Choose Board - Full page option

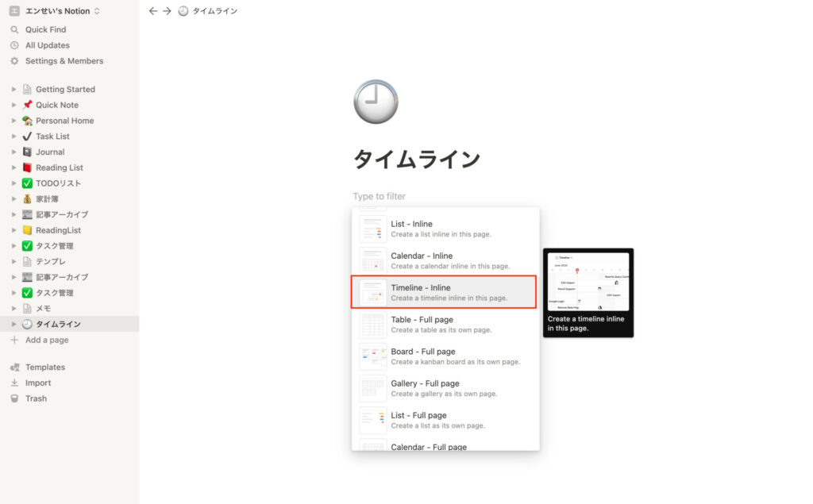tap(445, 356)
